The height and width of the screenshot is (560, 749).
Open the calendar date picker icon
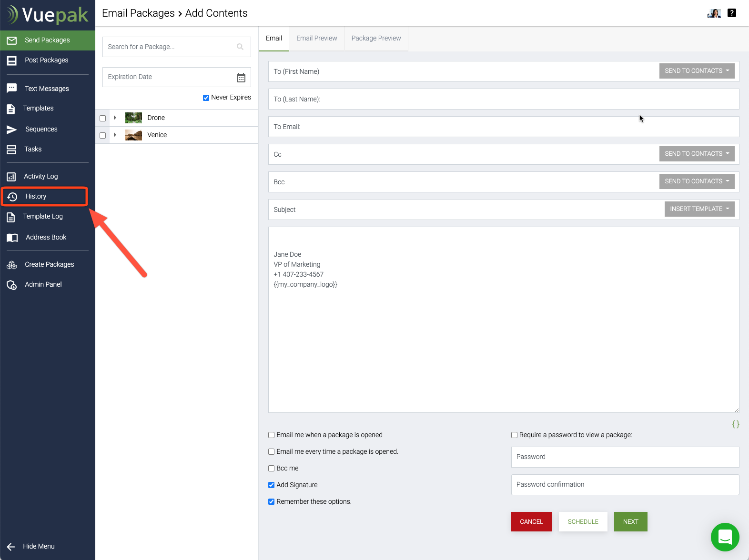pyautogui.click(x=241, y=78)
